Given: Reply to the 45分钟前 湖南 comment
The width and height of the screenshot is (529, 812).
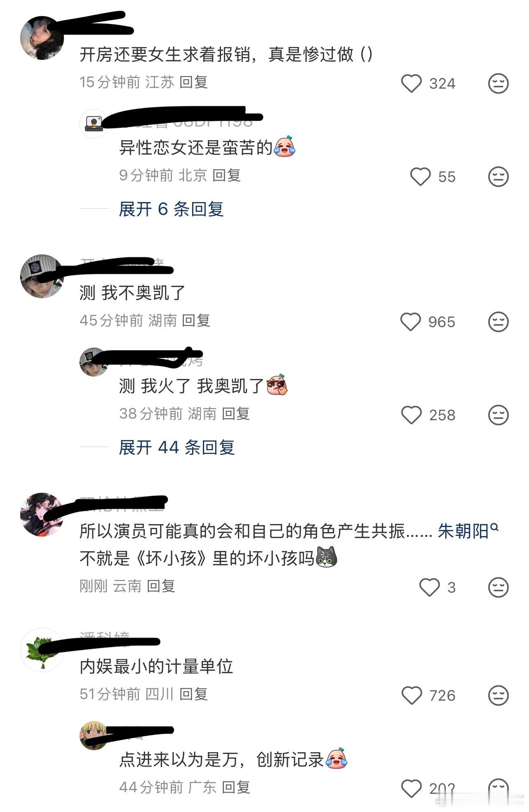Looking at the screenshot, I should 196,320.
